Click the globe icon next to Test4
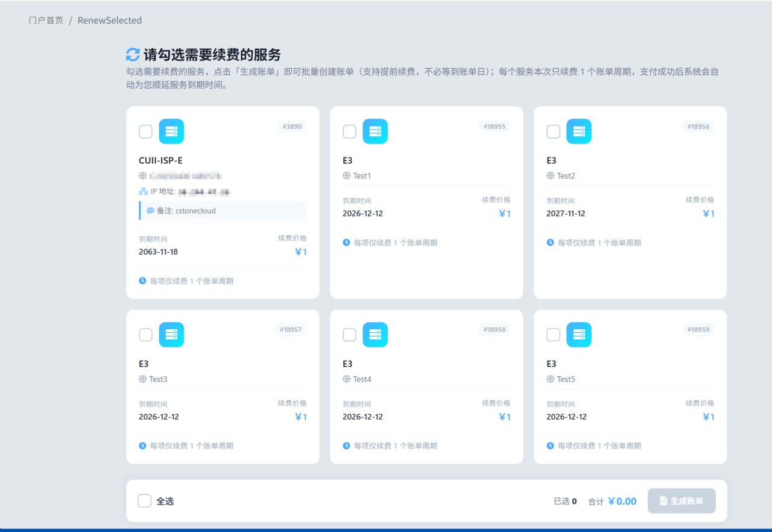Viewport: 772px width, 532px height. point(346,379)
